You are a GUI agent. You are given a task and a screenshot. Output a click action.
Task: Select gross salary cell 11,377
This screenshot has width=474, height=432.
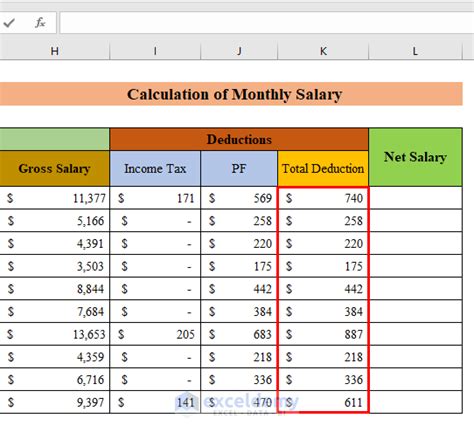click(55, 198)
